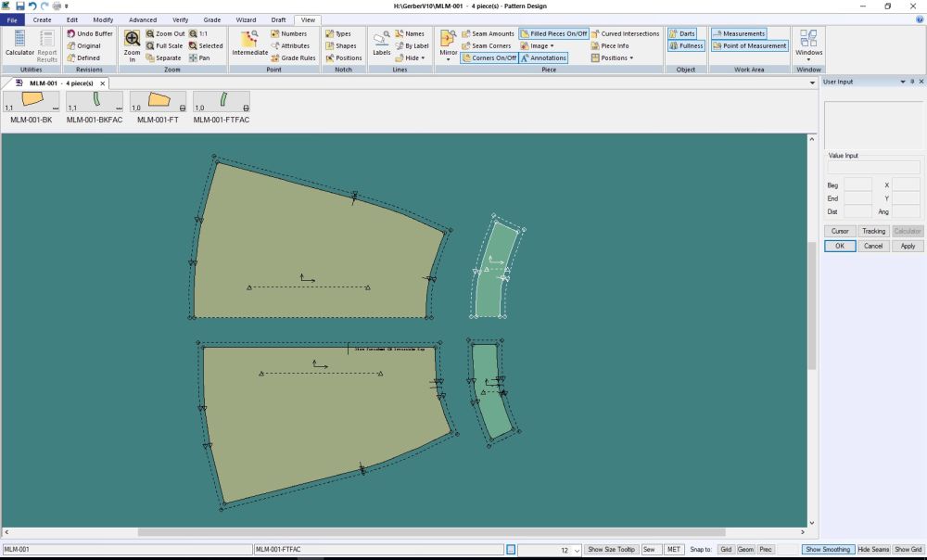This screenshot has width=927, height=560.
Task: Click the Zoom In magnifier
Action: (132, 45)
